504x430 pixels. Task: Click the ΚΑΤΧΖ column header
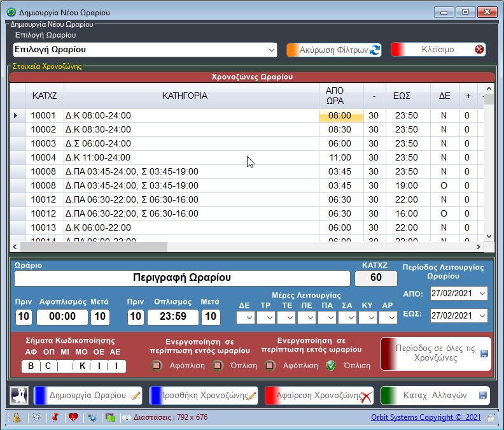click(45, 96)
